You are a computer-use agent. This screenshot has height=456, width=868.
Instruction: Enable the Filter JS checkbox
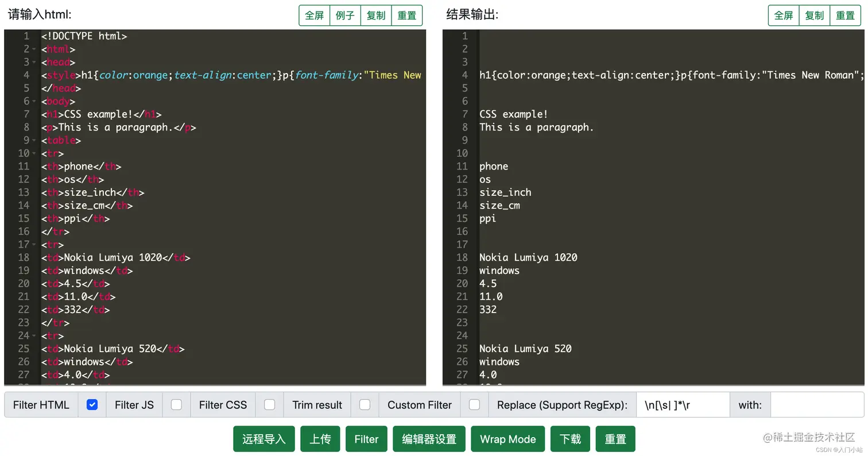point(176,405)
